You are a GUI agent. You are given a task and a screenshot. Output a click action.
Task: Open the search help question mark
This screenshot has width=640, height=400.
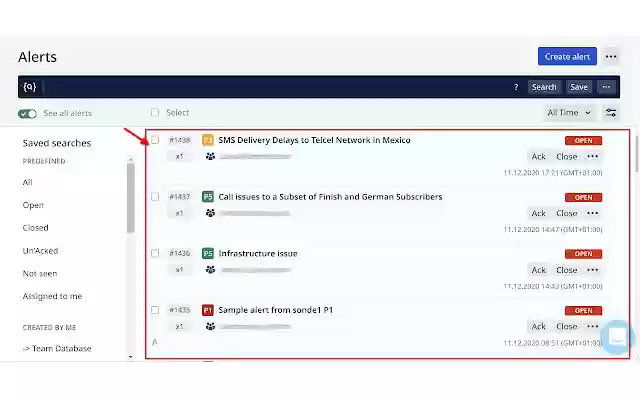point(516,87)
